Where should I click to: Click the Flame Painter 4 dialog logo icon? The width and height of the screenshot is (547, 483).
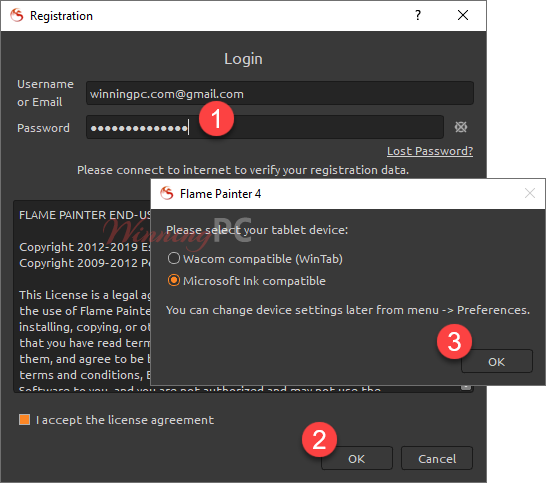(x=167, y=193)
